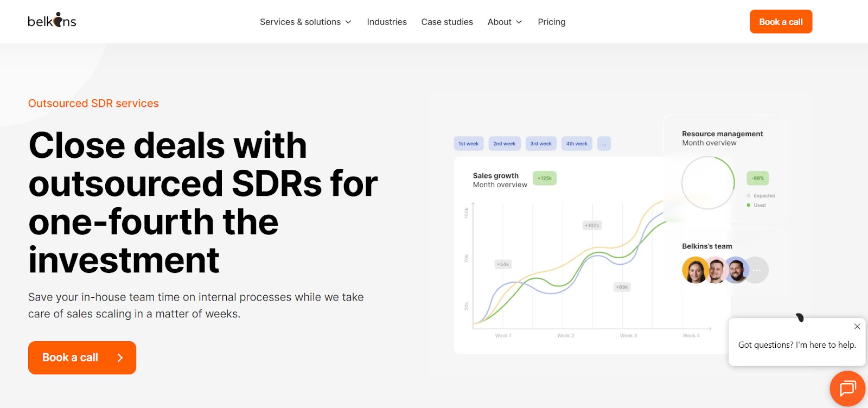
Task: Close the chat help popup
Action: click(x=857, y=326)
